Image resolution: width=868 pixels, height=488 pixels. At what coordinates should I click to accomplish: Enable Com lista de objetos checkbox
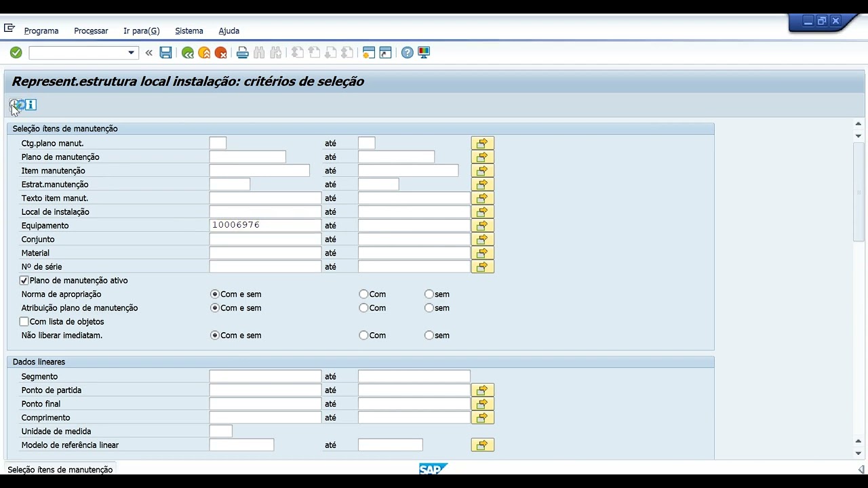[x=24, y=321]
